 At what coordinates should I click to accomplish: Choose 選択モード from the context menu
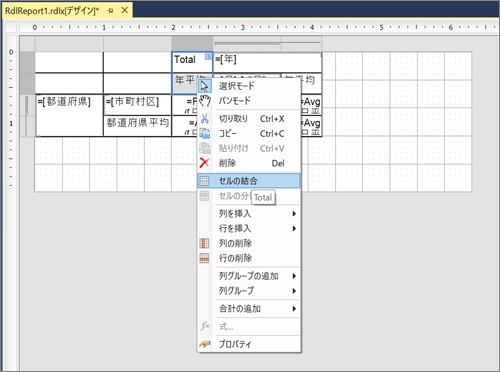249,86
